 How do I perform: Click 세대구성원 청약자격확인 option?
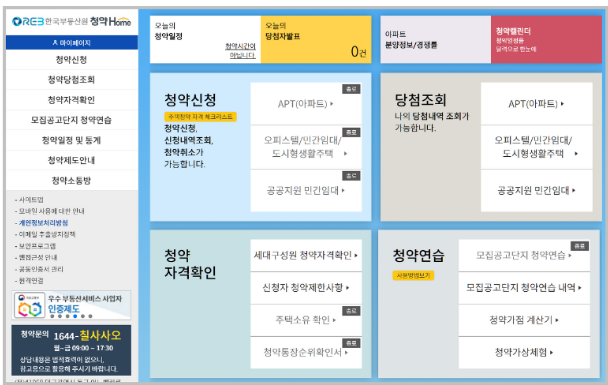pyautogui.click(x=306, y=255)
